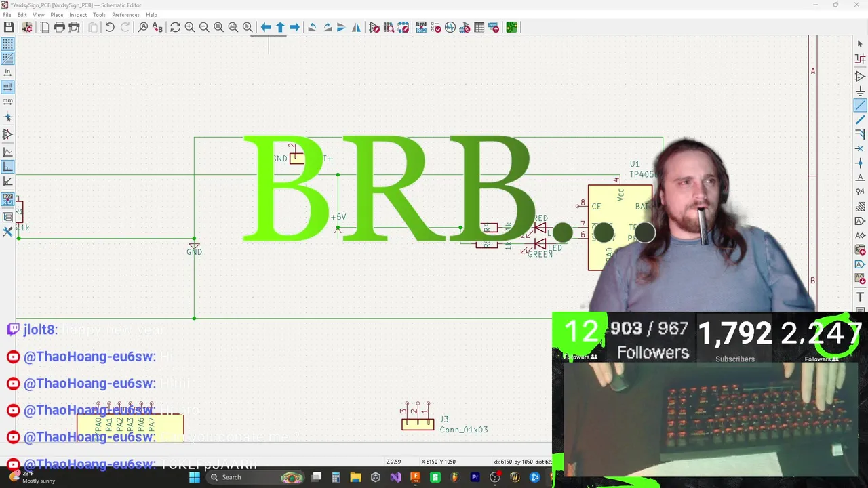Screen dimensions: 868x488
Task: Zoom in using the toolbar magnifier plus
Action: (190, 27)
